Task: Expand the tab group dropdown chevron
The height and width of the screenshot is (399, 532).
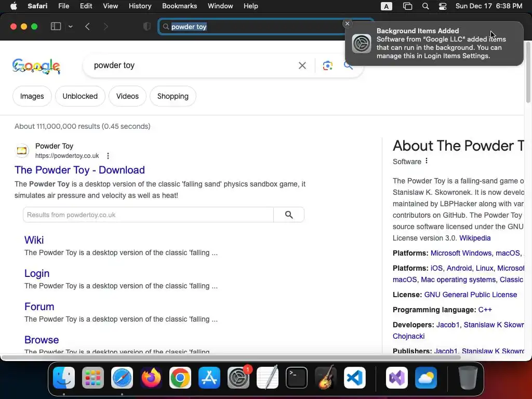Action: [x=71, y=26]
